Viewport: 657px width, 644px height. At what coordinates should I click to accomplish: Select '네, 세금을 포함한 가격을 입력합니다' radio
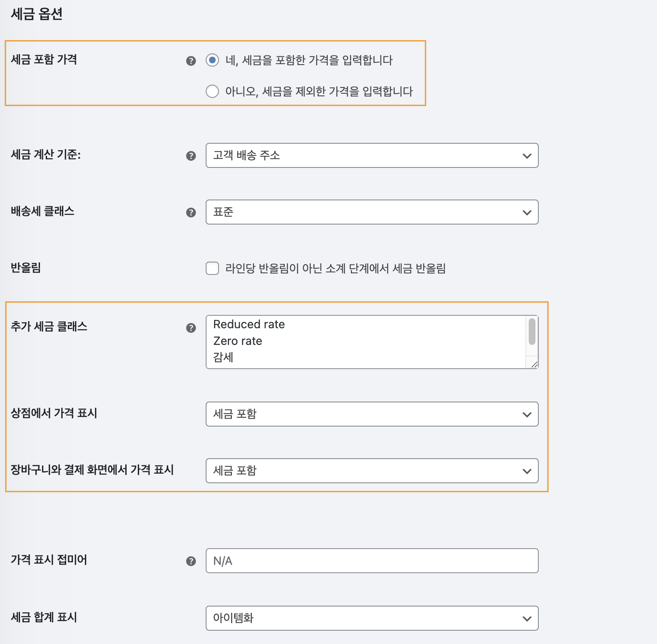212,60
